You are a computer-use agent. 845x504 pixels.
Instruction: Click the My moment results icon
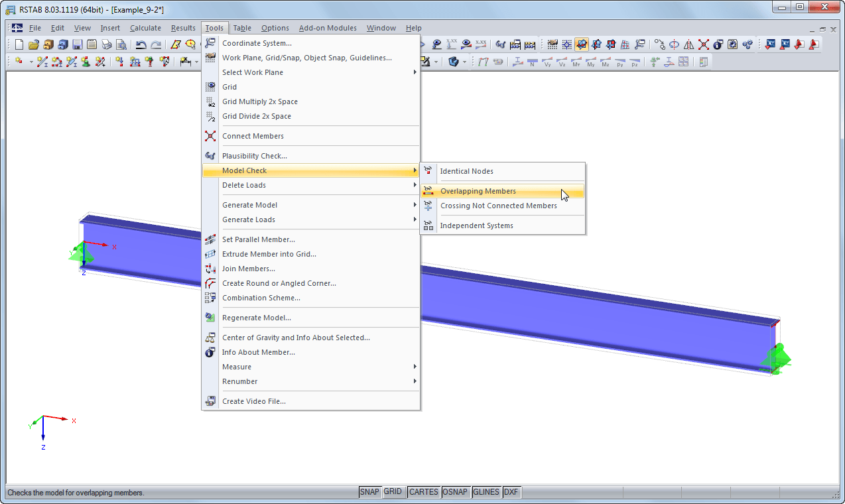(x=591, y=61)
